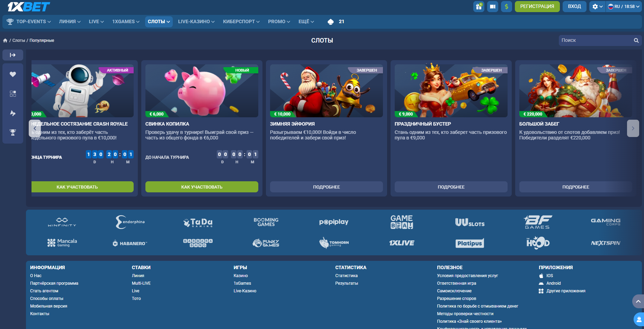Open the categories grid icon in sidebar

tap(13, 94)
